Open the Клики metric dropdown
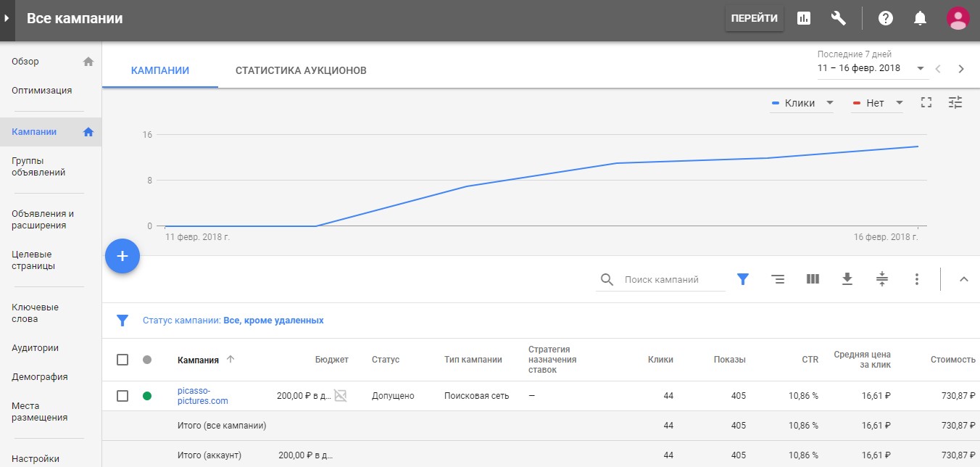Image resolution: width=980 pixels, height=467 pixels. (x=802, y=103)
